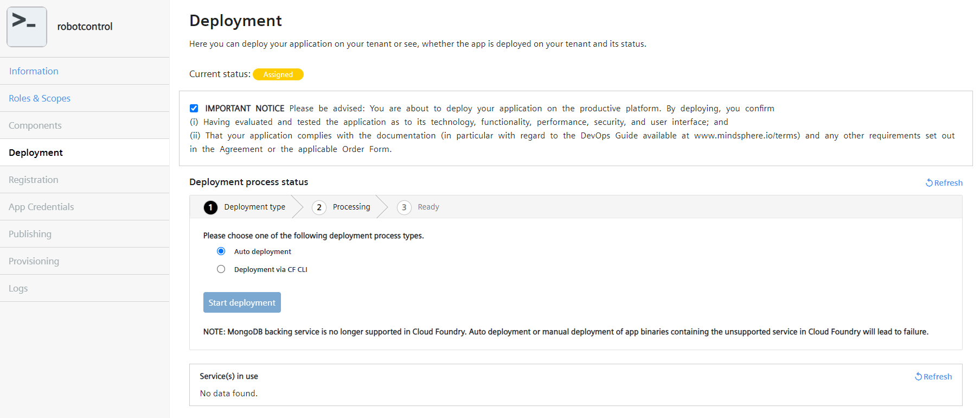Click the Assigned status badge
Screen dimensions: 980x418
pyautogui.click(x=278, y=74)
